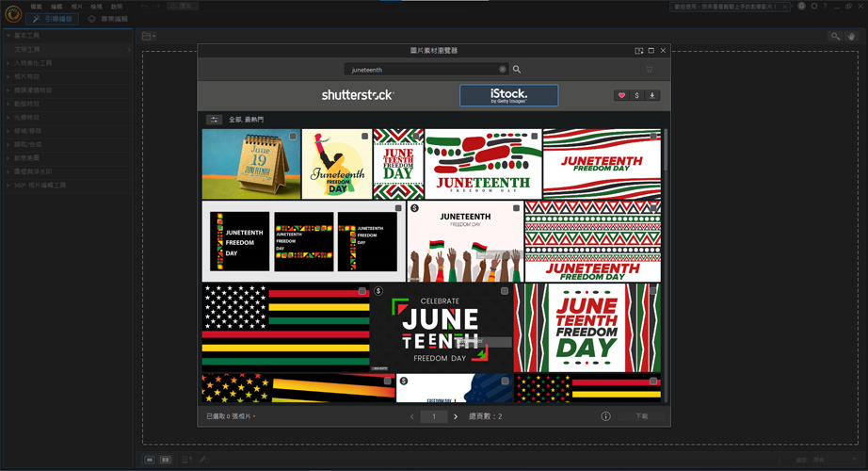Switch to the iStock by Getty Images tab
868x471 pixels.
click(x=508, y=95)
